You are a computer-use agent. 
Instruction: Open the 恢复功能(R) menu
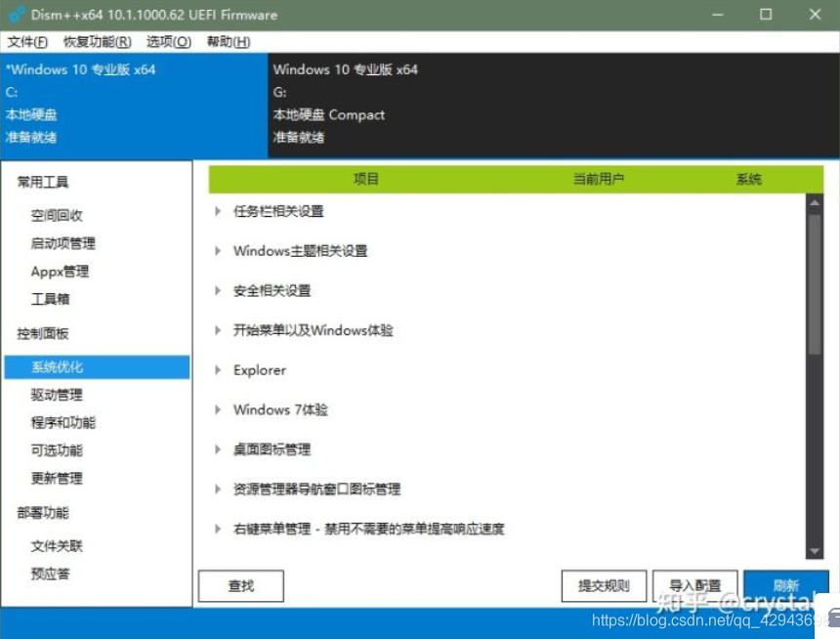(x=97, y=42)
